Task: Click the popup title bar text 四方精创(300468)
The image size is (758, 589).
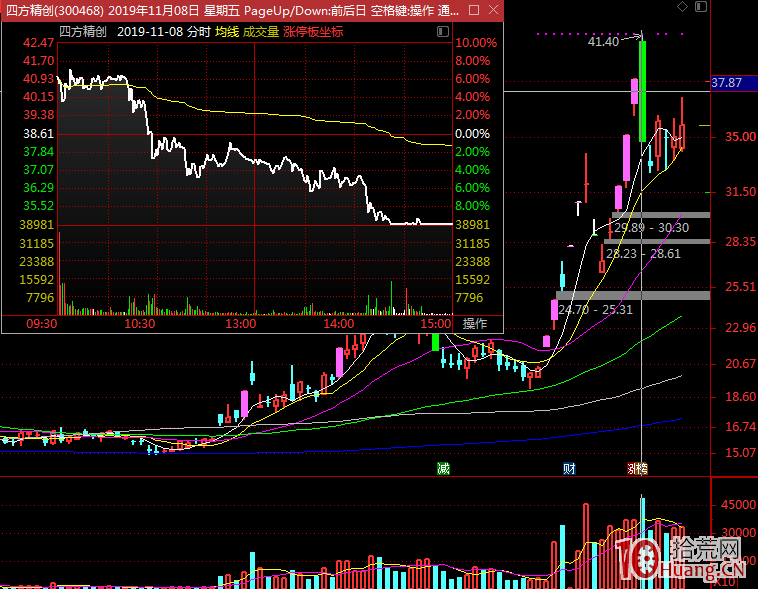Action: (x=54, y=10)
